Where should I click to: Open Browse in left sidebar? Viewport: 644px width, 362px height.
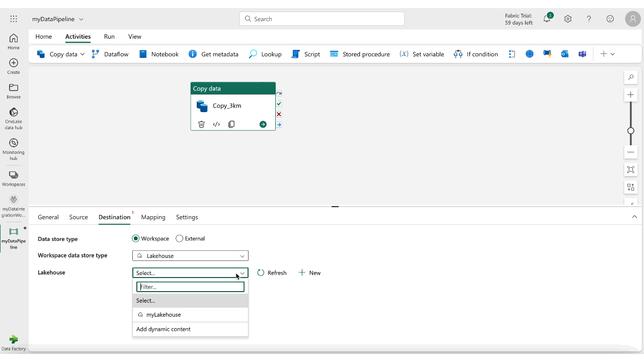[14, 91]
